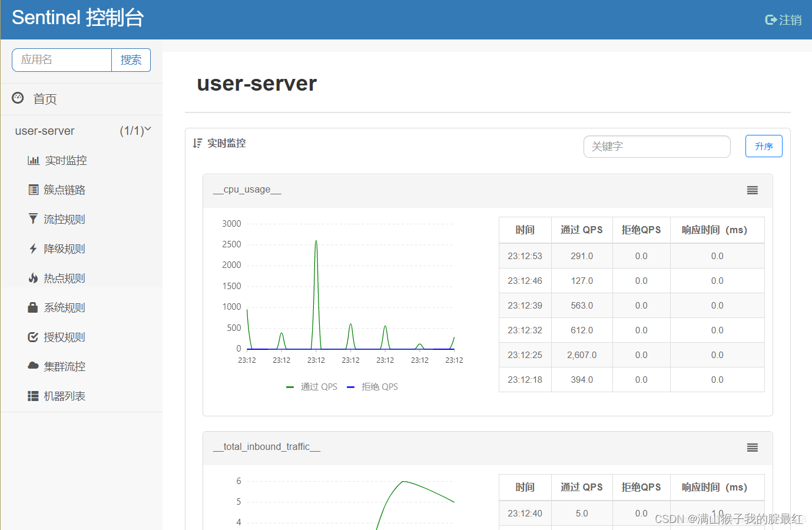Toggle 通过 QPS legend series
Viewport: 812px width, 530px height.
point(311,387)
